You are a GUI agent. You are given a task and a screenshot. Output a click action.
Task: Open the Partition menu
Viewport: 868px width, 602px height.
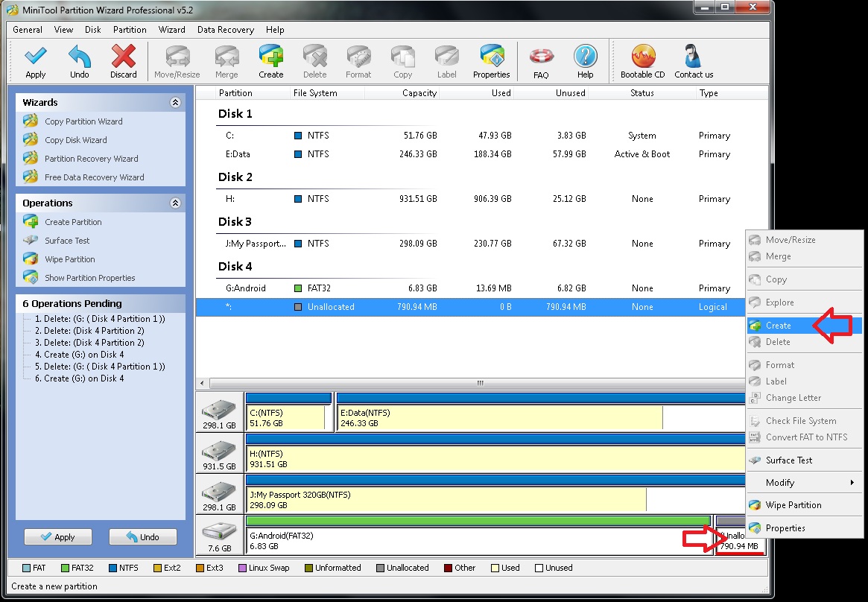coord(130,30)
